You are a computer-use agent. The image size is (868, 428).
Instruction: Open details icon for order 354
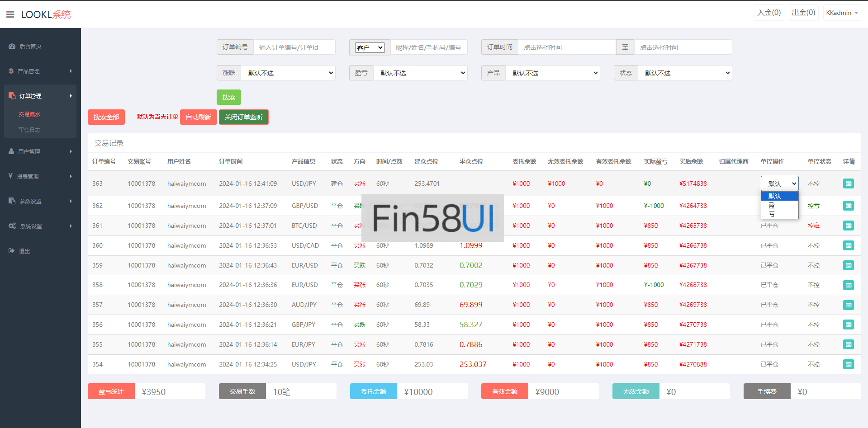848,364
